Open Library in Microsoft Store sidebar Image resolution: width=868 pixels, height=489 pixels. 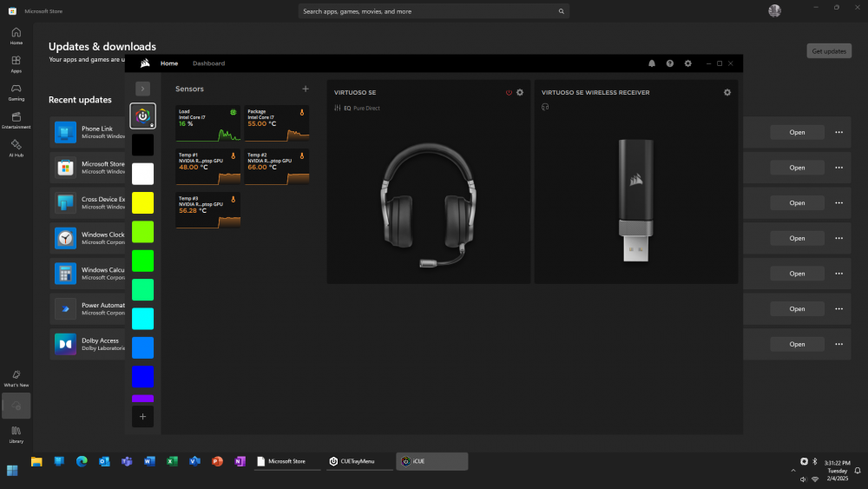(x=16, y=435)
